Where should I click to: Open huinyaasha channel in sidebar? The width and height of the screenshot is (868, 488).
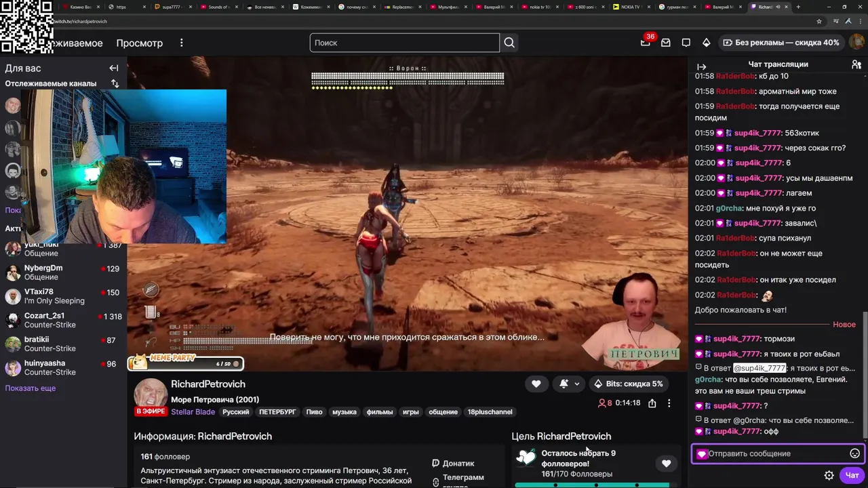pyautogui.click(x=62, y=367)
